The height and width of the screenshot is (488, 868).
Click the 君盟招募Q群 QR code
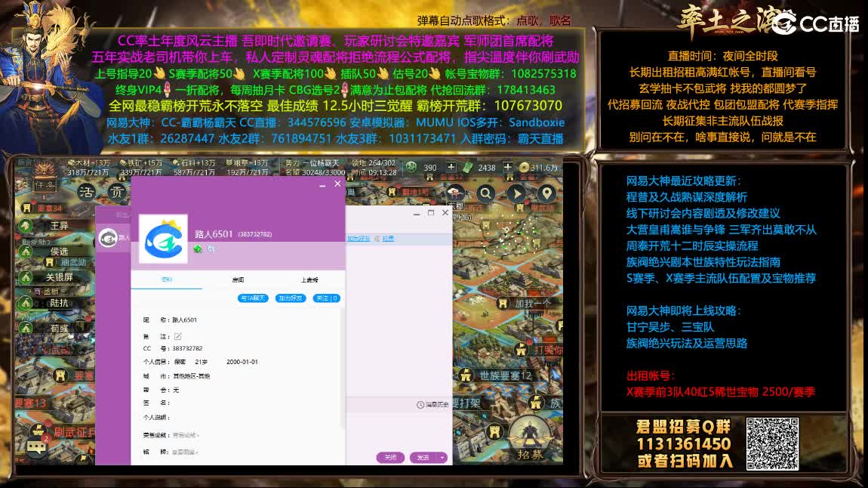[772, 443]
